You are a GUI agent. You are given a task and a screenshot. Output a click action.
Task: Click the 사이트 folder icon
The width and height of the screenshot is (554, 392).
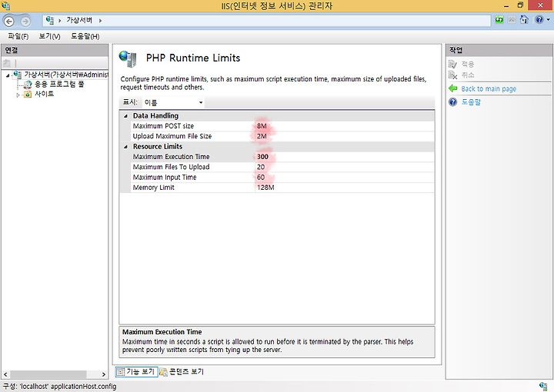[x=28, y=95]
